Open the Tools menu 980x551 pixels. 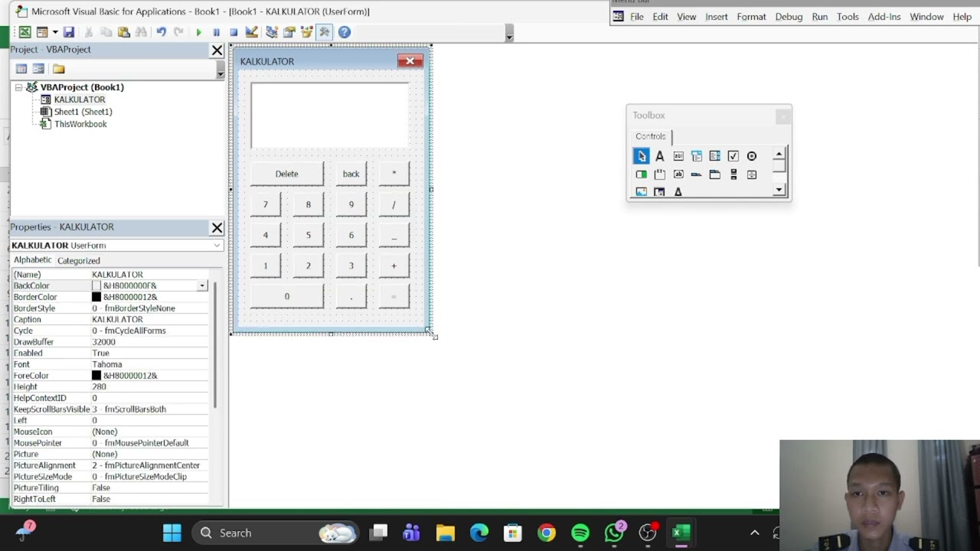848,17
